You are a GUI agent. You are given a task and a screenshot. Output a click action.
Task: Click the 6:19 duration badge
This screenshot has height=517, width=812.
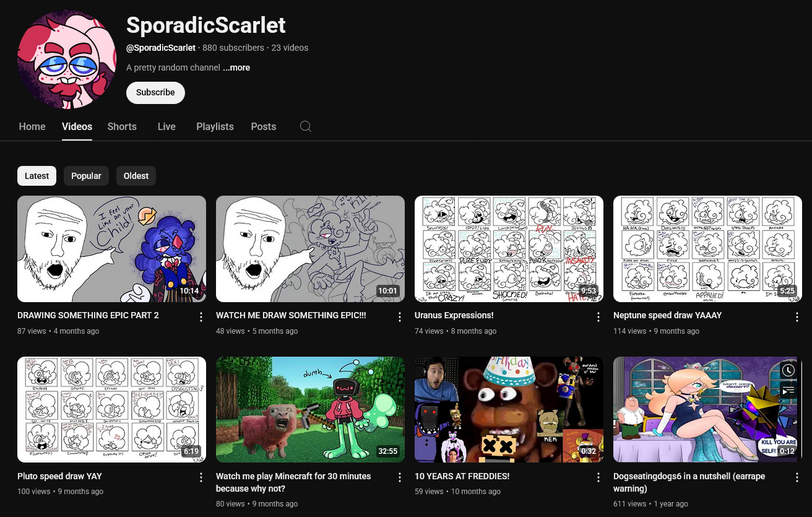[191, 451]
